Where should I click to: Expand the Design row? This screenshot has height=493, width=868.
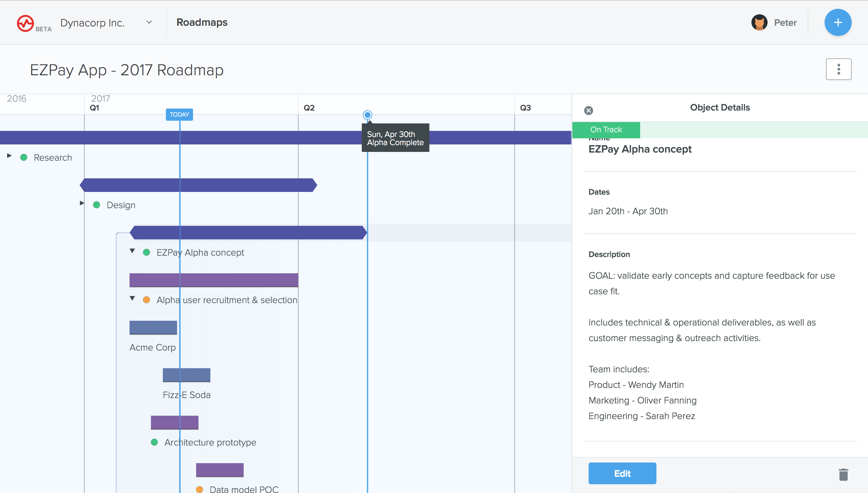(x=82, y=203)
